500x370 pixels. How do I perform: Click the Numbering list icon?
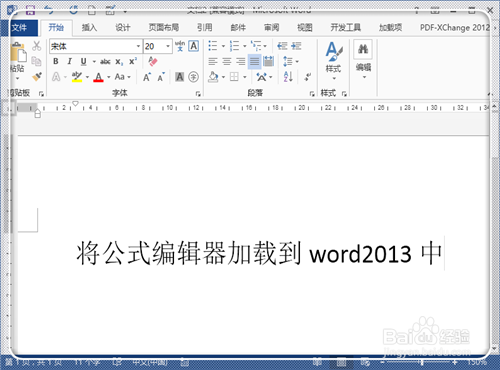pyautogui.click(x=234, y=46)
